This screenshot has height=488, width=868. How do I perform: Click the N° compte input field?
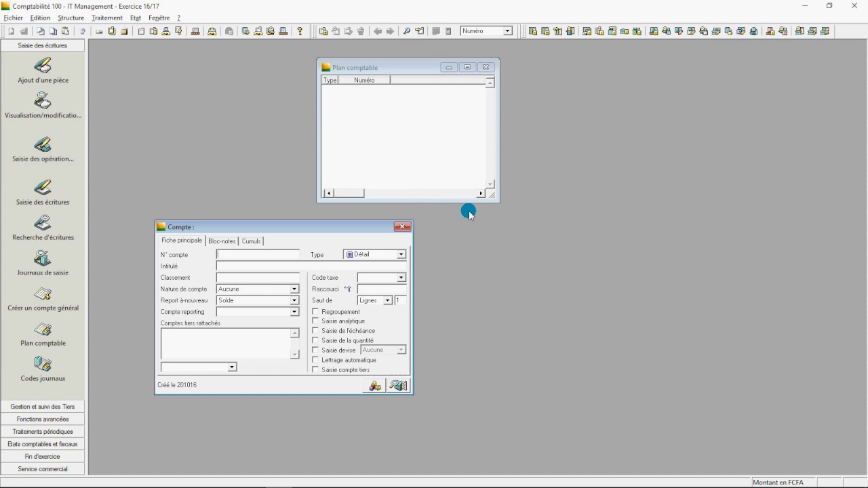[x=258, y=254]
